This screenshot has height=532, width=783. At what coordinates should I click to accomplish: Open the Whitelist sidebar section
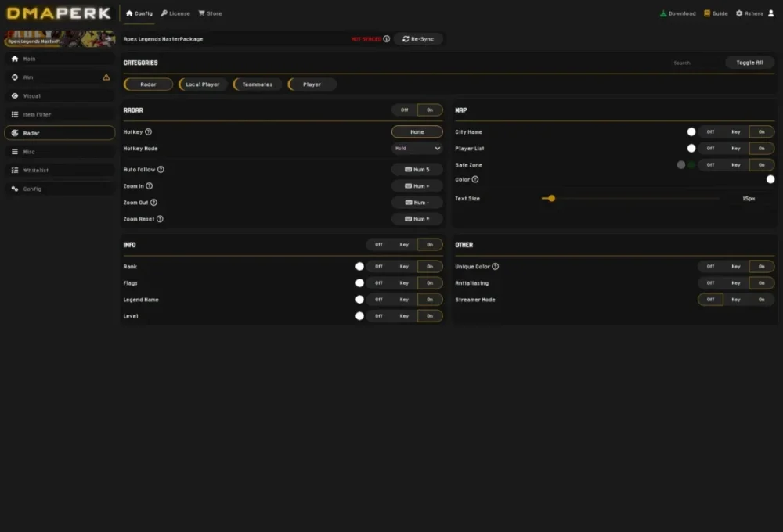click(x=35, y=170)
